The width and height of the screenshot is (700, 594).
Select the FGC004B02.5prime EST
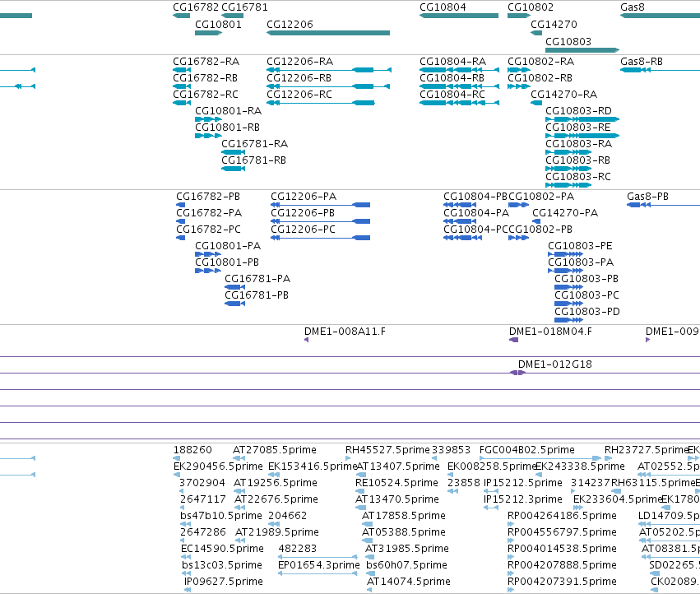540,457
